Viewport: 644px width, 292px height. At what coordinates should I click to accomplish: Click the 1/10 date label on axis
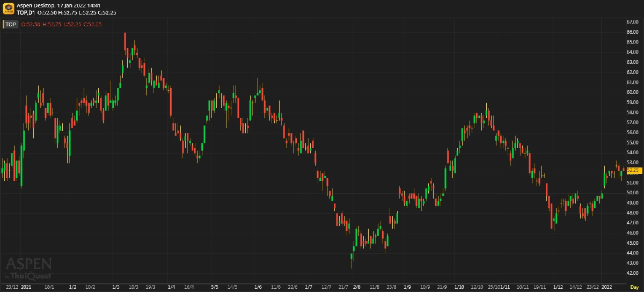(x=459, y=287)
